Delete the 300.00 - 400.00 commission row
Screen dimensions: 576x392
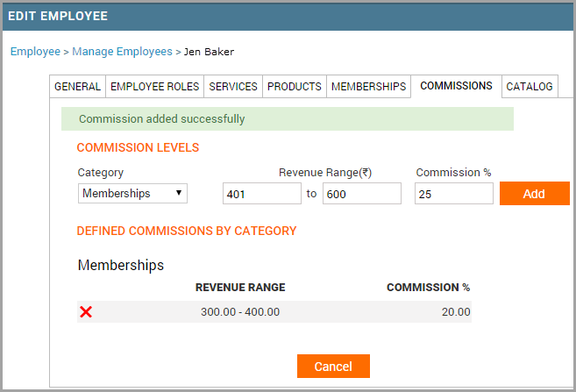coord(86,312)
